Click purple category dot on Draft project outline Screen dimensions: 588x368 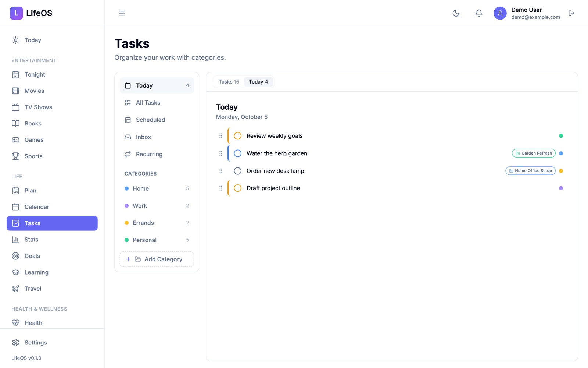561,188
